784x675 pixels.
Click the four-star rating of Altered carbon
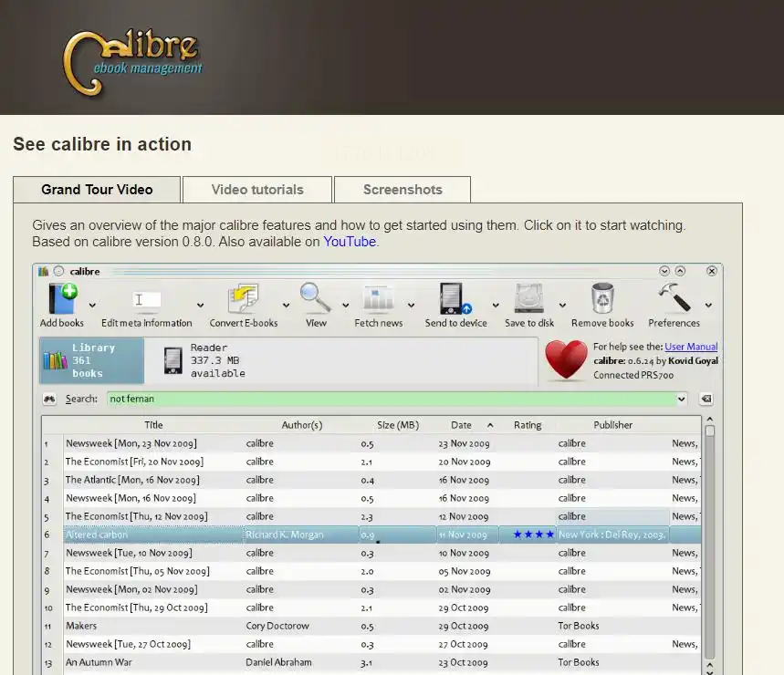[534, 535]
